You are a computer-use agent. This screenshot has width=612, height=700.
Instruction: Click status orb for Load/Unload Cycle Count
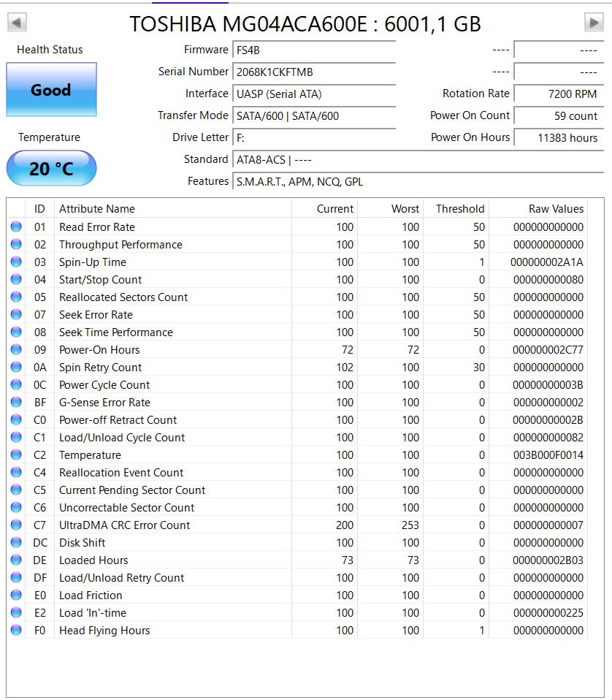16,437
